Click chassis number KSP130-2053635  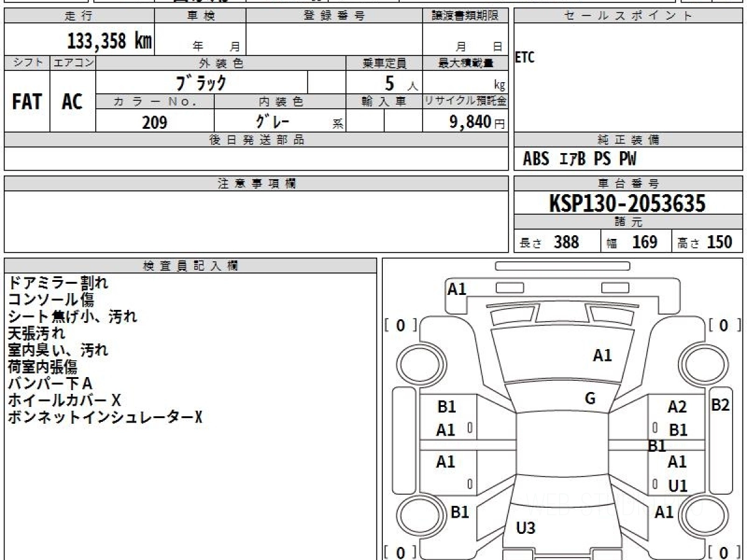point(627,203)
